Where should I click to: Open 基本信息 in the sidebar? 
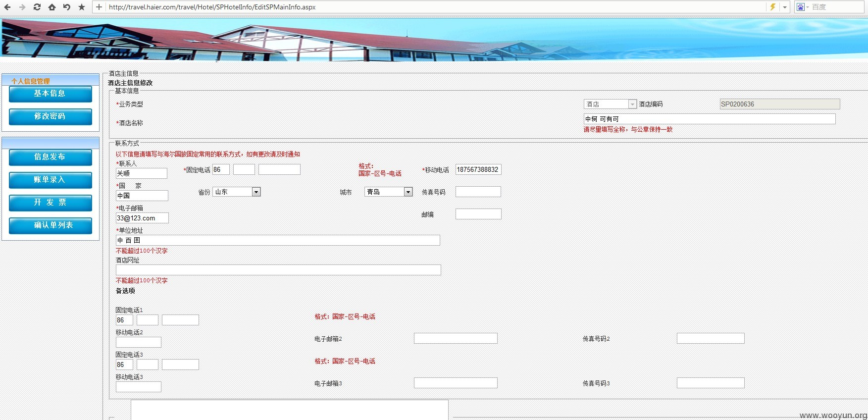tap(50, 94)
